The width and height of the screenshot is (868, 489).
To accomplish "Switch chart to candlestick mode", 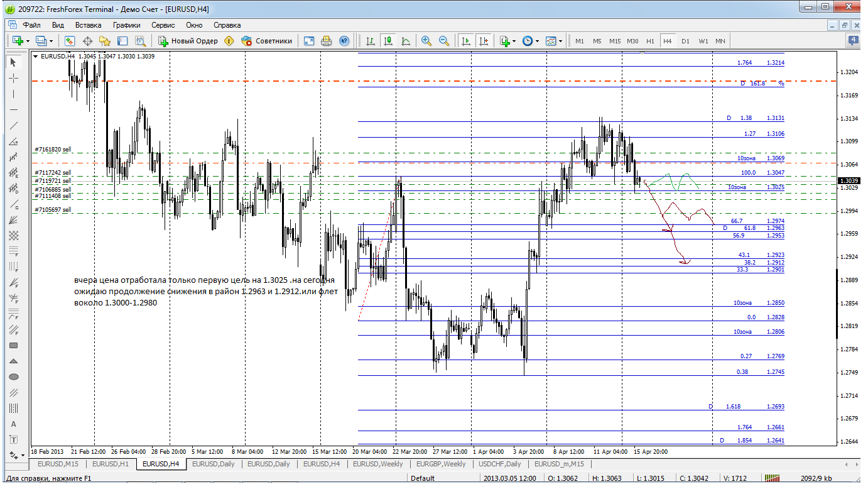I will coord(388,41).
